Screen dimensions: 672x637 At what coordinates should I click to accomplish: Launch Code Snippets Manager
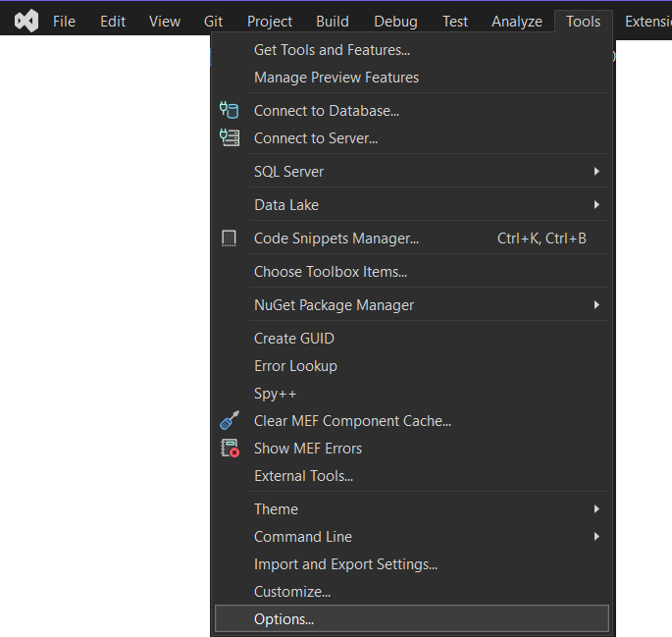click(411, 239)
